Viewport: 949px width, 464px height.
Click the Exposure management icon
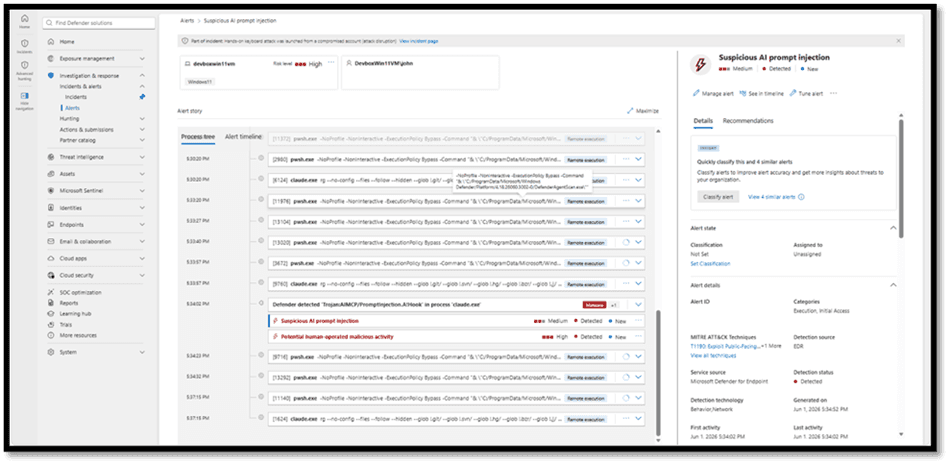[x=51, y=59]
